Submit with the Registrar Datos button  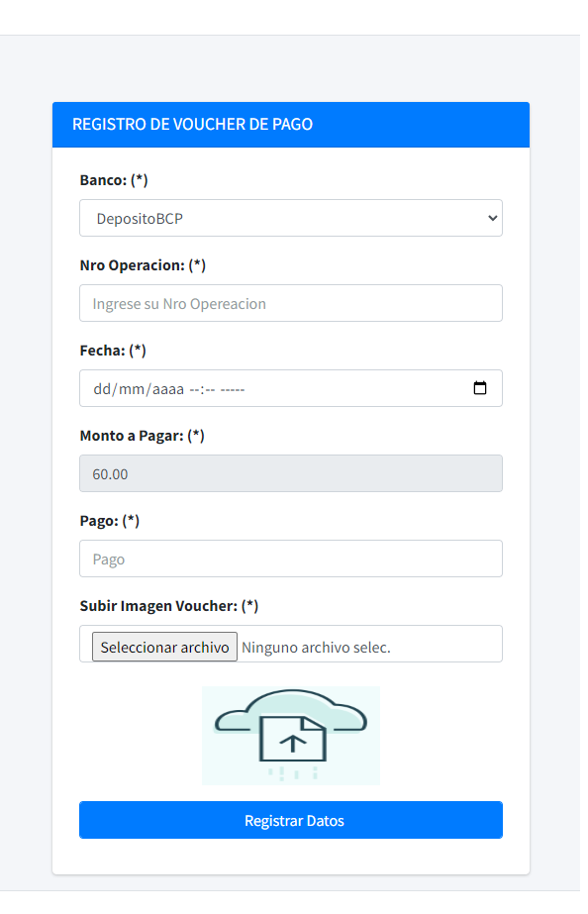pyautogui.click(x=291, y=820)
